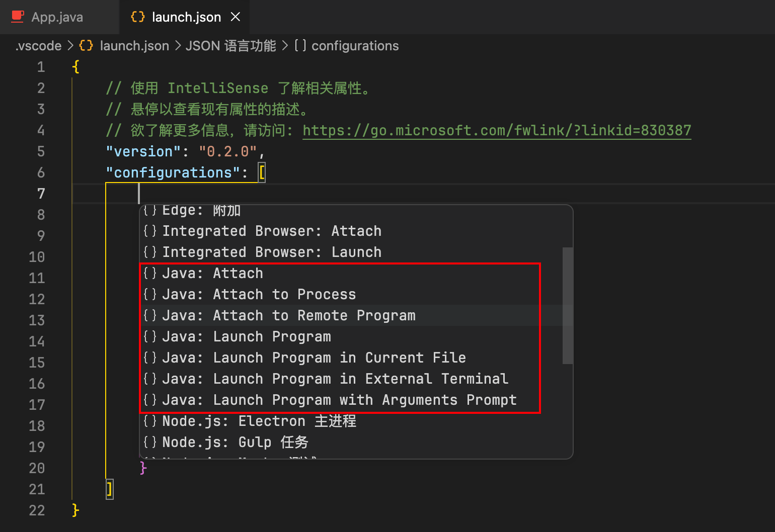775x532 pixels.
Task: Open configurations breadcrumb item
Action: tap(355, 46)
